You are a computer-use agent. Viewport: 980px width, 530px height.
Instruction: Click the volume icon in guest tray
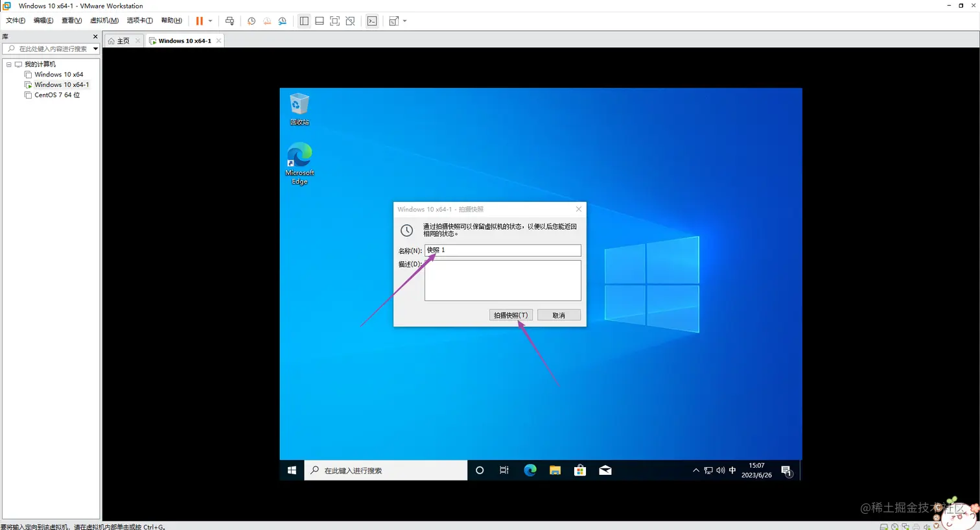pyautogui.click(x=720, y=470)
